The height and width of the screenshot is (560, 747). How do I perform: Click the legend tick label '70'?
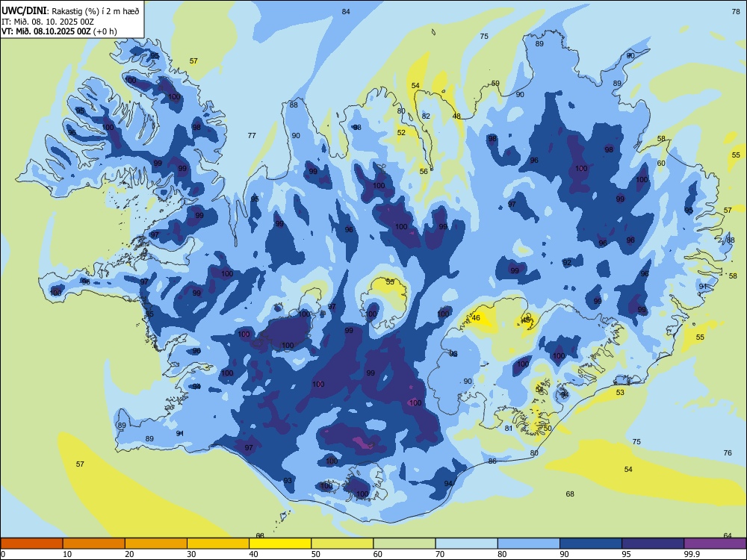pos(440,554)
